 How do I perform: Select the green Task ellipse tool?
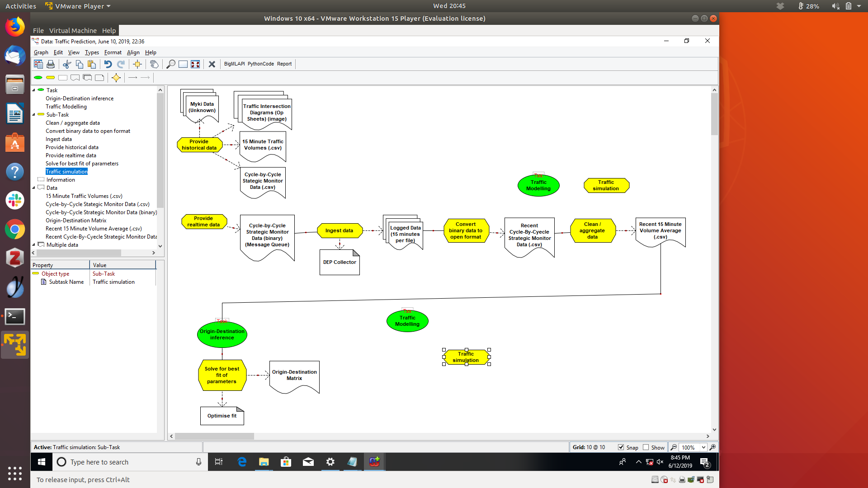(x=38, y=78)
